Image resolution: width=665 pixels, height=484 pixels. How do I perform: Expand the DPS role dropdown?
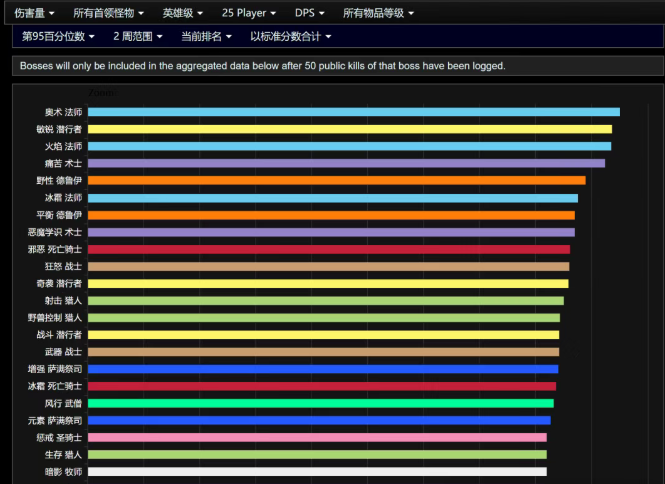coord(310,13)
